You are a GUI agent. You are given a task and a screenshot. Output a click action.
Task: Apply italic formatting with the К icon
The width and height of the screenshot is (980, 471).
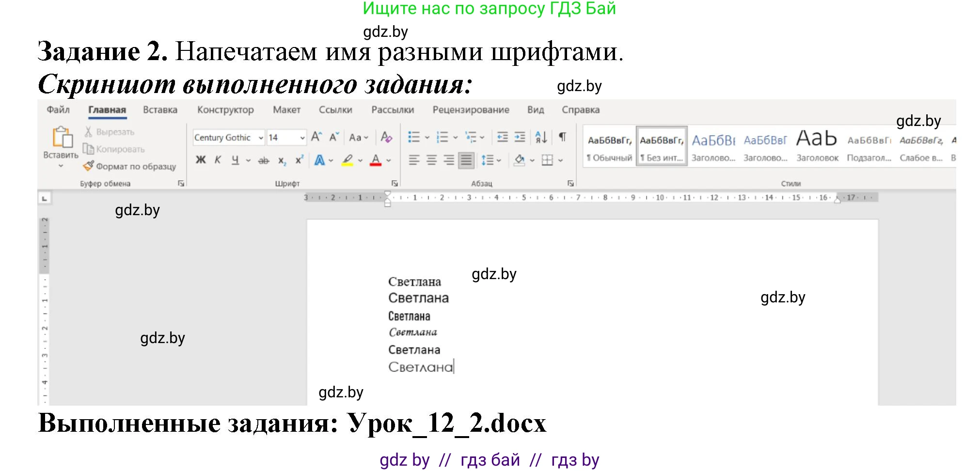tap(218, 160)
